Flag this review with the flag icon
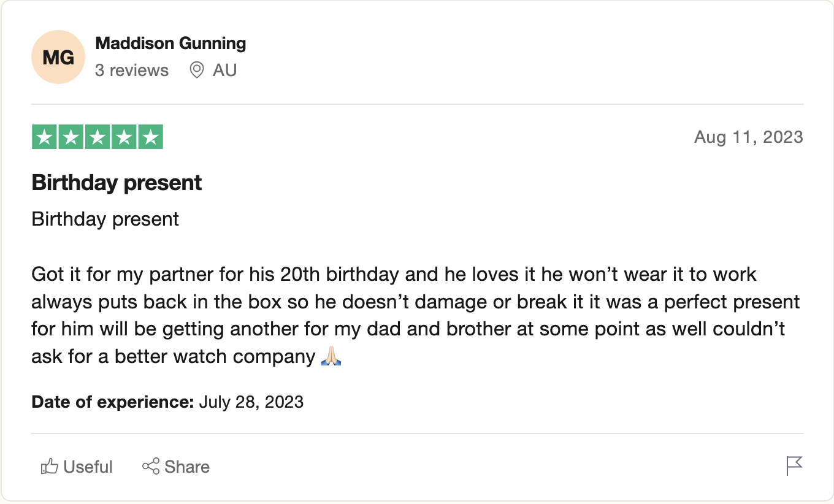The image size is (834, 504). click(794, 466)
